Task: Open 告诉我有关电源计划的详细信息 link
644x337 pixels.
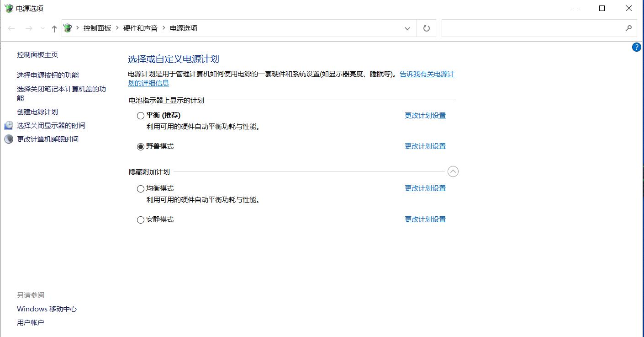Action: tap(427, 74)
